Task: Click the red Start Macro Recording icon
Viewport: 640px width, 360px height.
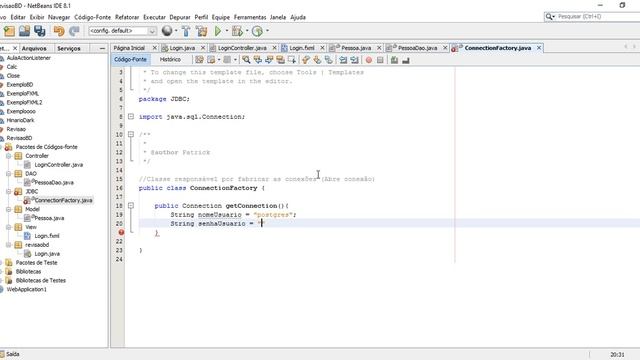Action: [x=369, y=60]
